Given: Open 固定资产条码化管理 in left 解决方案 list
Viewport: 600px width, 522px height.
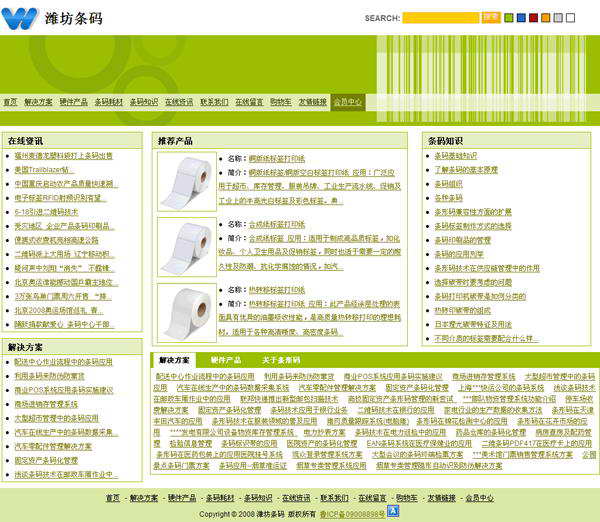Looking at the screenshot, I should (46, 460).
